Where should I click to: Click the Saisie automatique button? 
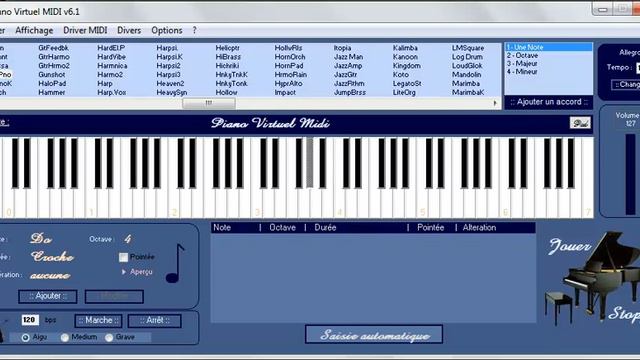(x=374, y=335)
